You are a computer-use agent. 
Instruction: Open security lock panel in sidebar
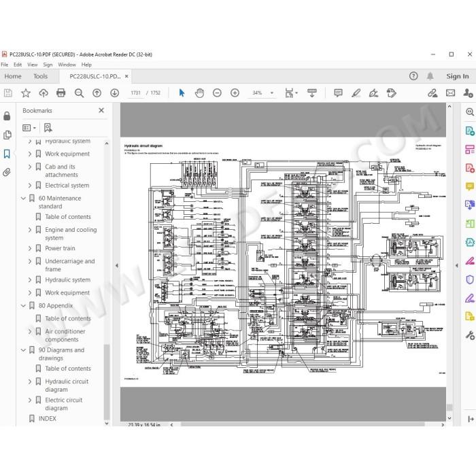click(7, 116)
